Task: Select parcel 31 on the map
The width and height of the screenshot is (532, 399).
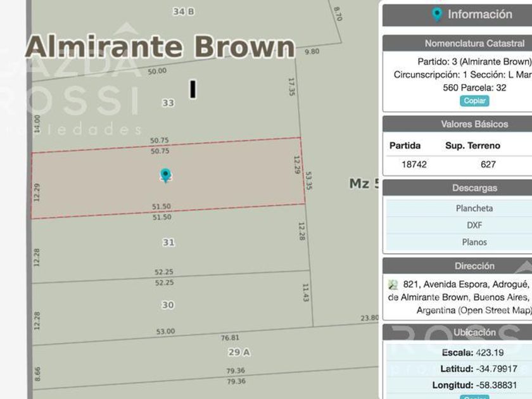Action: 168,242
